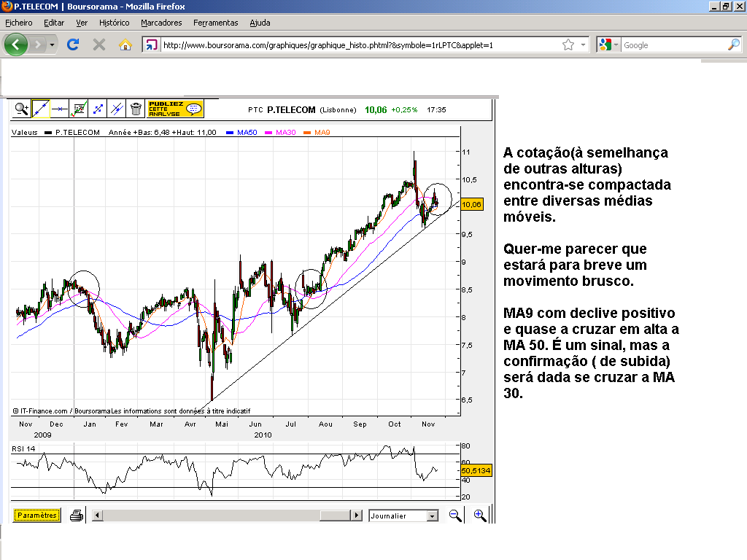747x560 pixels.
Task: Open the back/forward history dropdown arrow
Action: coord(52,44)
